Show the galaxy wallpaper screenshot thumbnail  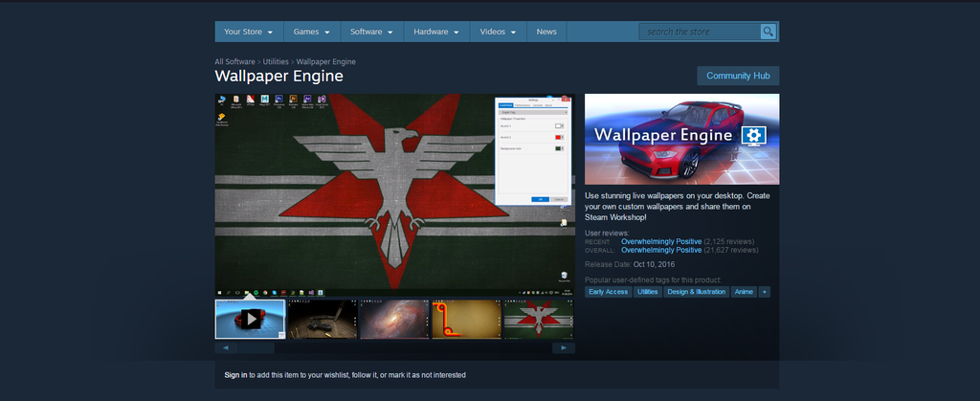pyautogui.click(x=393, y=319)
